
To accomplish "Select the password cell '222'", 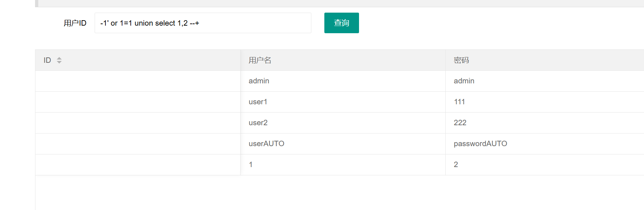I will pos(545,123).
